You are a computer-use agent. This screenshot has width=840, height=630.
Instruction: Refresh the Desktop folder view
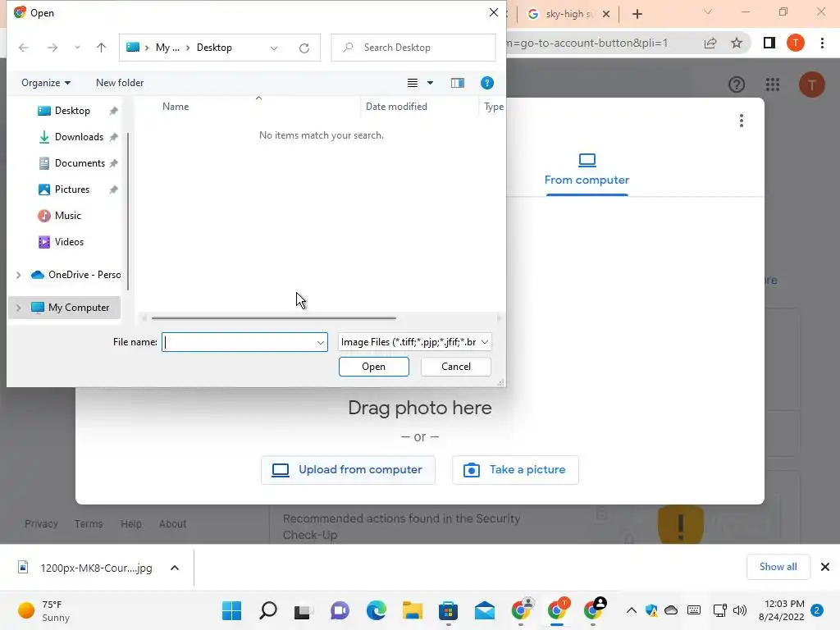click(304, 48)
